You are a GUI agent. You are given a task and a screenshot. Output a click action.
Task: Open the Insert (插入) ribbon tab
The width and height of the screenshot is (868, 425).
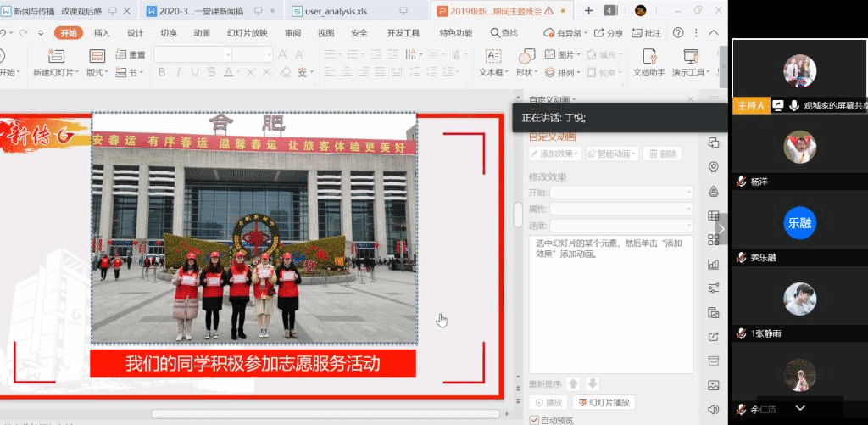coord(102,33)
